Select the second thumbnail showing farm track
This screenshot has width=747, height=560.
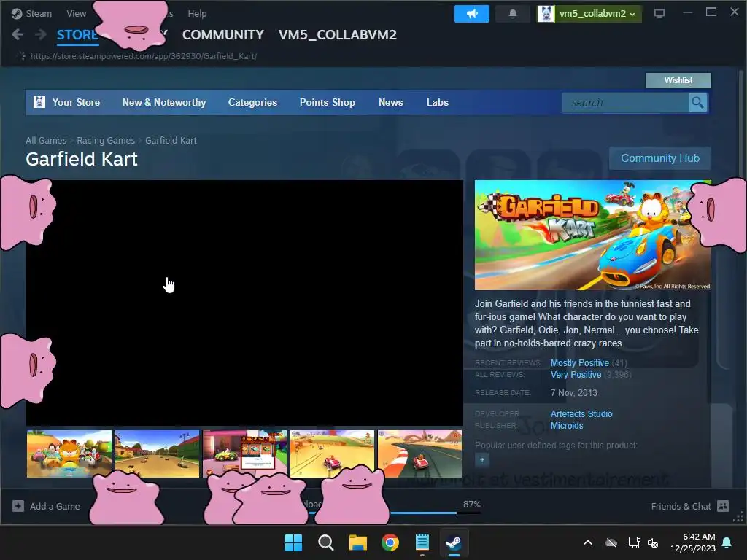point(157,454)
